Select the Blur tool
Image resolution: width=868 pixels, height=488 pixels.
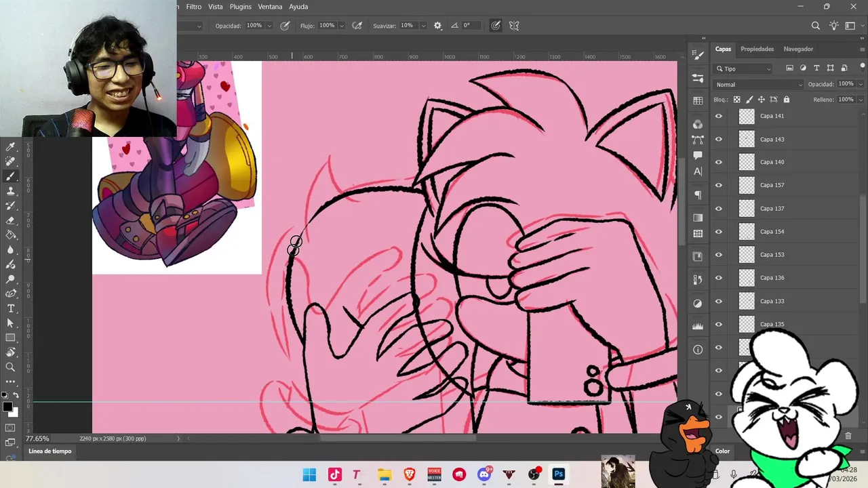[x=10, y=250]
